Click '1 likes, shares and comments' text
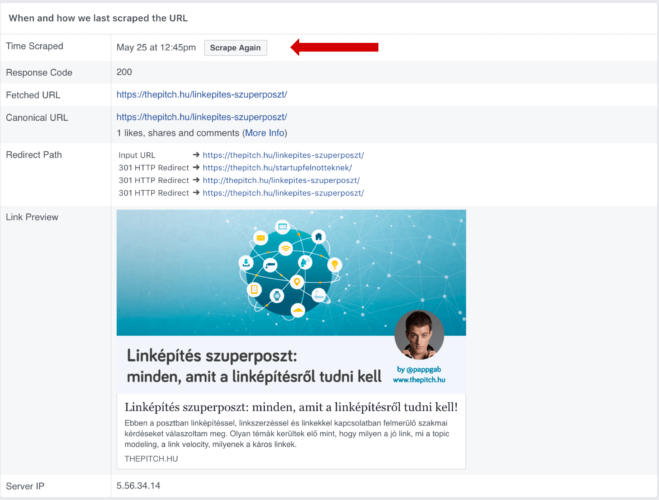This screenshot has width=659, height=500. point(178,133)
